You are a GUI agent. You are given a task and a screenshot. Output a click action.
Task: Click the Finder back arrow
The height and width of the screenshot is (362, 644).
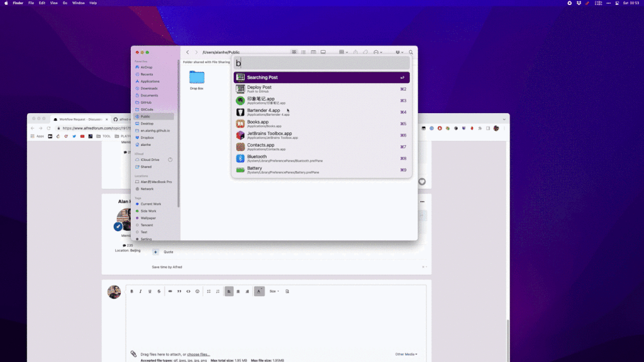click(187, 52)
